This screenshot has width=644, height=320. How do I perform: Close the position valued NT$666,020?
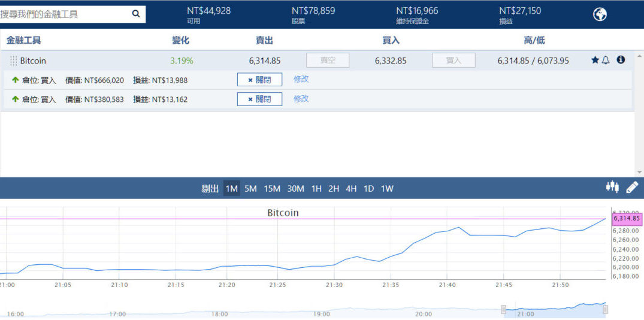pyautogui.click(x=259, y=80)
